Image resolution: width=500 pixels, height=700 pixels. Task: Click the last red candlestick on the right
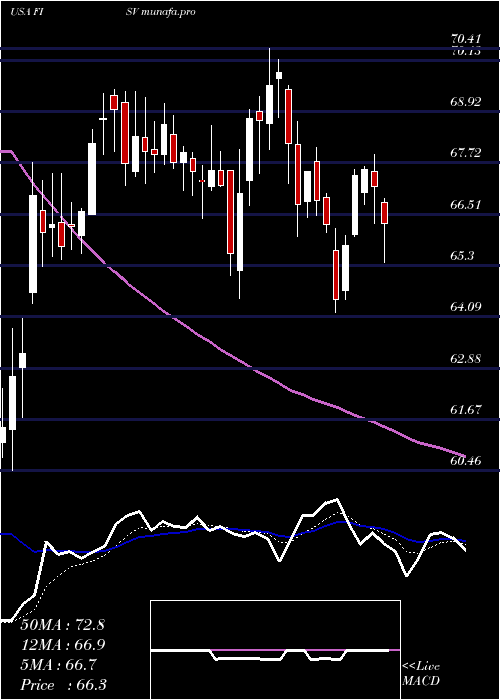coord(384,213)
